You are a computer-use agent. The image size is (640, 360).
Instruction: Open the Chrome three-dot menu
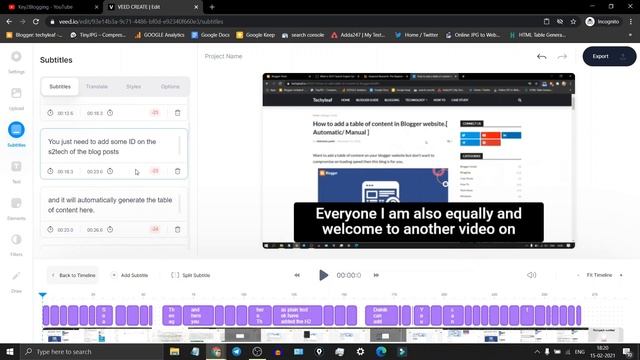[x=631, y=22]
